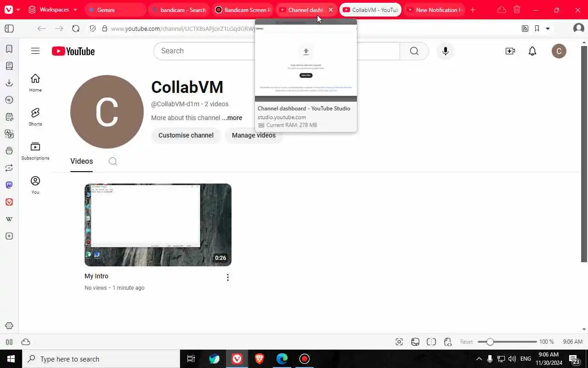Go back to the previous page

(42, 29)
